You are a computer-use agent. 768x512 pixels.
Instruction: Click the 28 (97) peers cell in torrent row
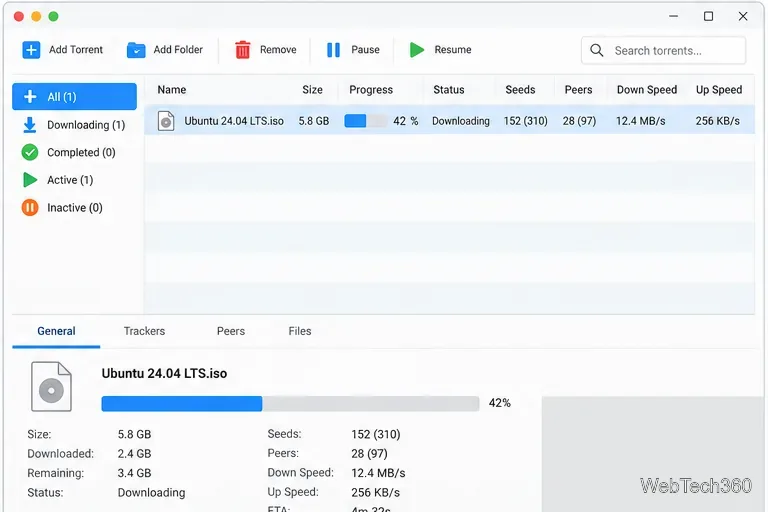click(x=579, y=121)
